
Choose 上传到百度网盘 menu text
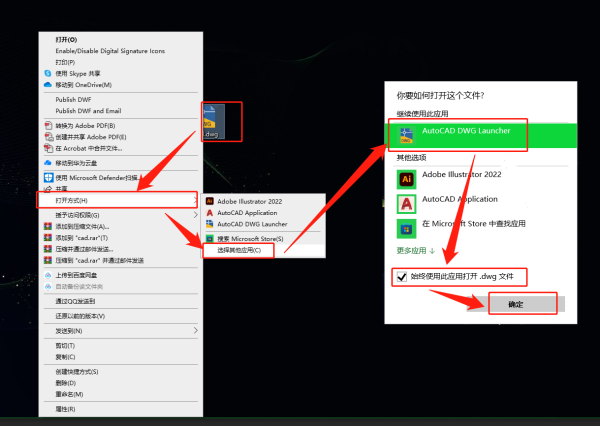pos(76,275)
